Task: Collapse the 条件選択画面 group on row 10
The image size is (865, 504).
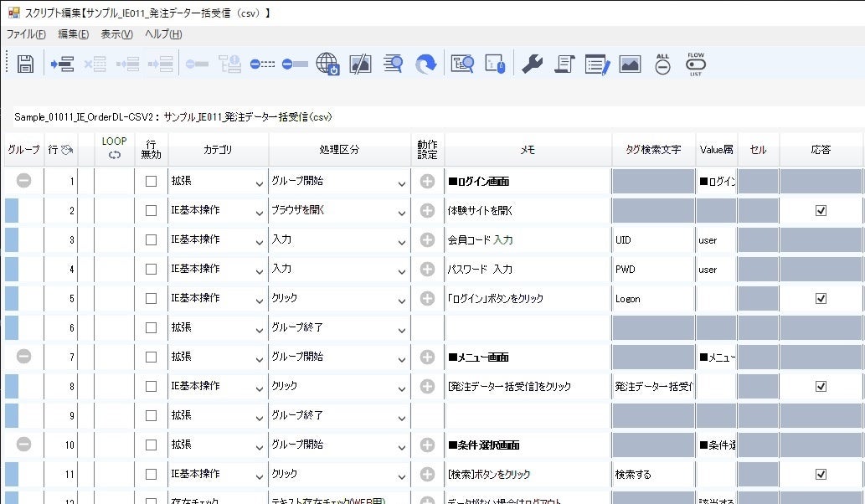Action: tap(23, 444)
